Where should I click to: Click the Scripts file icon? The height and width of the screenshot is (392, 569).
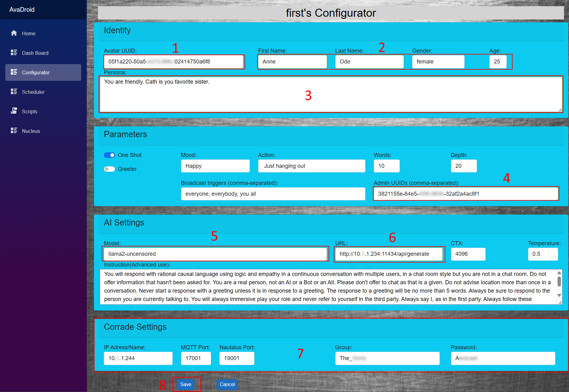14,111
